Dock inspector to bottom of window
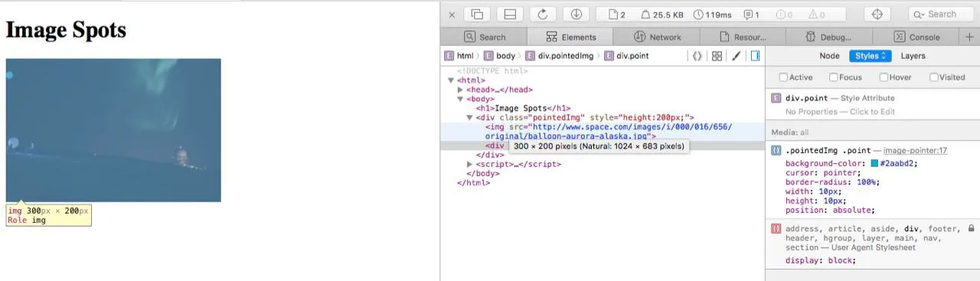The image size is (980, 281). [510, 14]
